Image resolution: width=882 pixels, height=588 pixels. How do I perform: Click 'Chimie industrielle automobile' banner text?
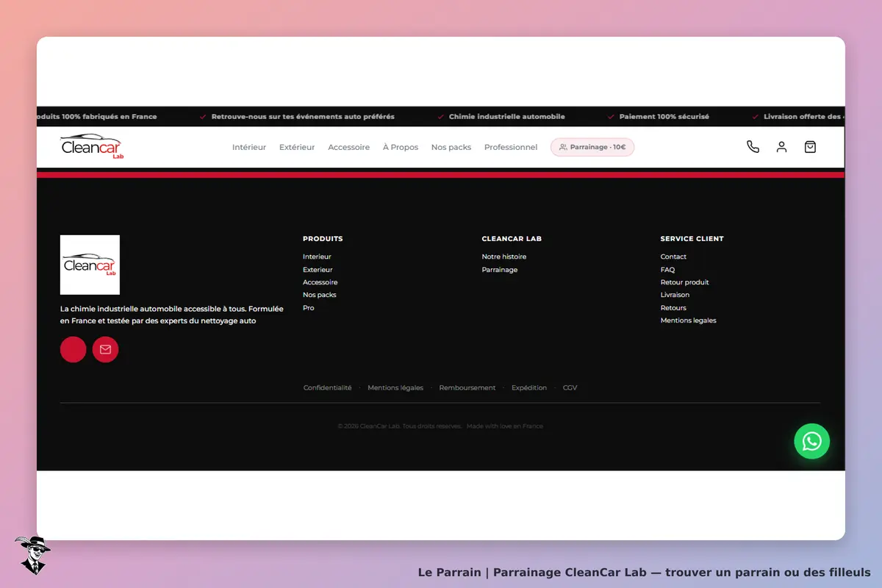tap(507, 117)
